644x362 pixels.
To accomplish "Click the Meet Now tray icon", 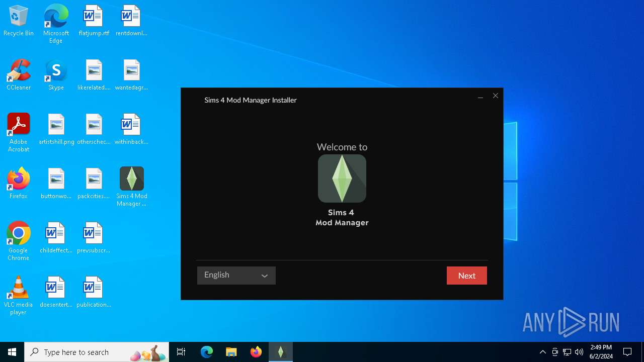I will 555,352.
